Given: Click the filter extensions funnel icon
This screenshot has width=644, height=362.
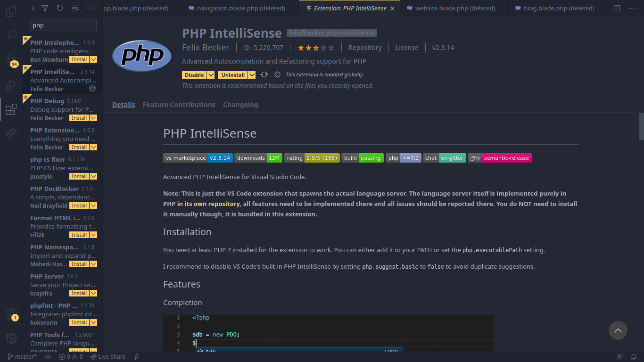Looking at the screenshot, I should point(45,8).
